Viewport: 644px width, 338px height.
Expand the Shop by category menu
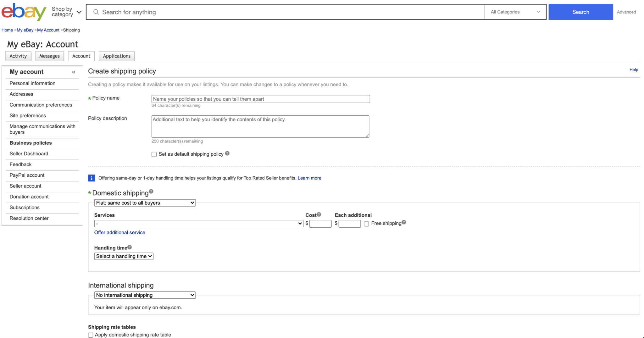tap(67, 12)
